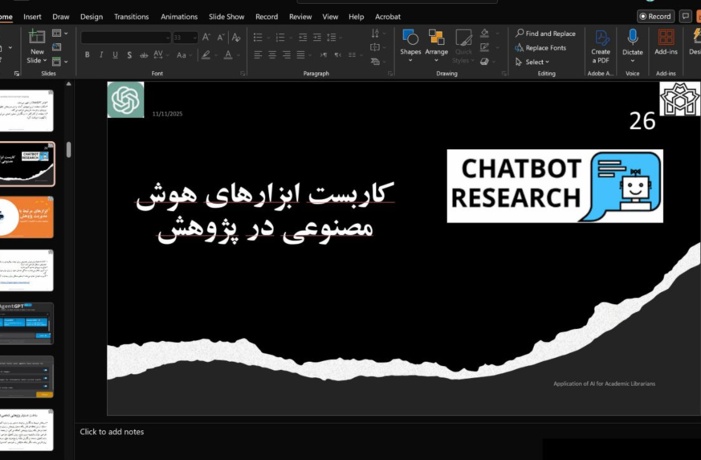Open Paragraph dialog launcher
Image resolution: width=701 pixels, height=460 pixels.
(390, 73)
